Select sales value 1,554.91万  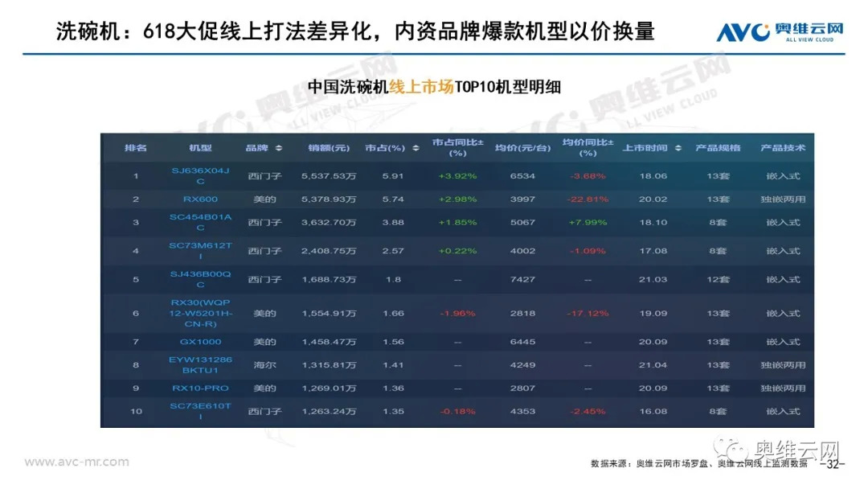tap(329, 314)
